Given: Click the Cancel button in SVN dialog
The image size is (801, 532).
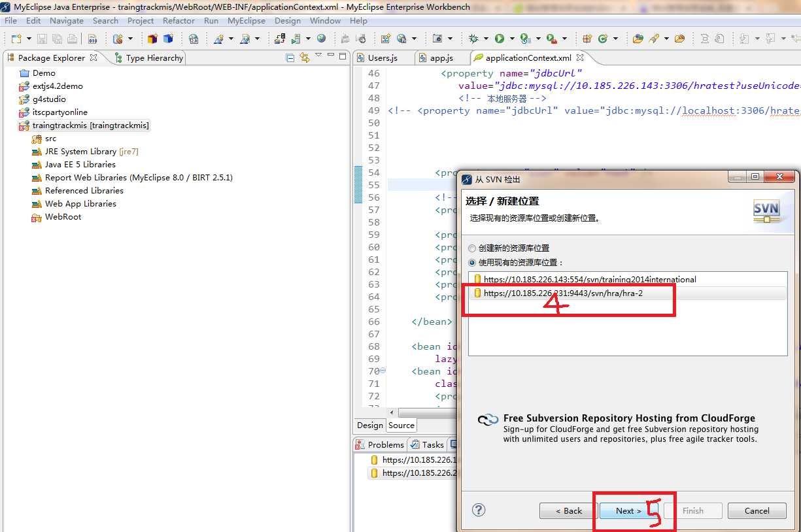Looking at the screenshot, I should coord(757,510).
